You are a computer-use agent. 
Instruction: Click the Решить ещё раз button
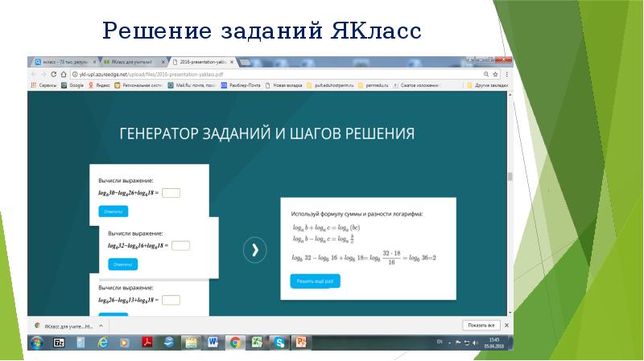[315, 281]
